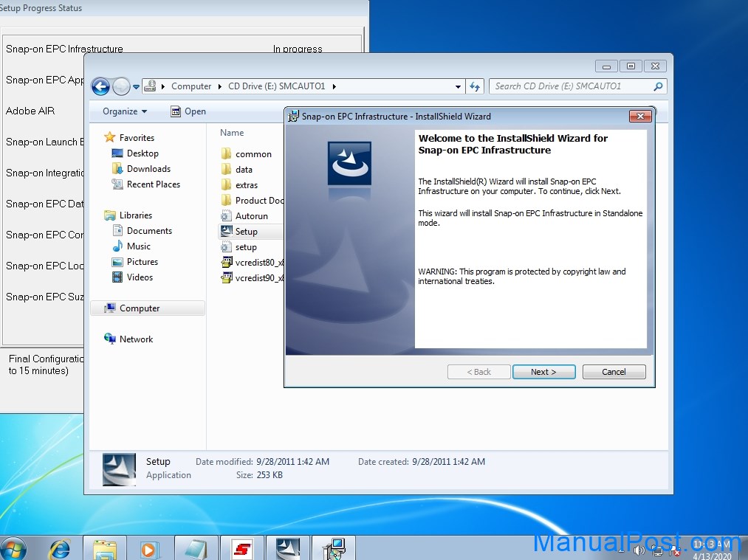Image resolution: width=748 pixels, height=560 pixels.
Task: Open the Organize menu
Action: tap(125, 111)
